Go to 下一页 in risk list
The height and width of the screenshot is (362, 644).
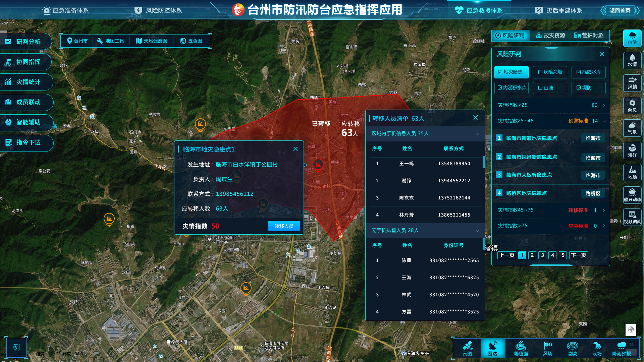point(578,255)
